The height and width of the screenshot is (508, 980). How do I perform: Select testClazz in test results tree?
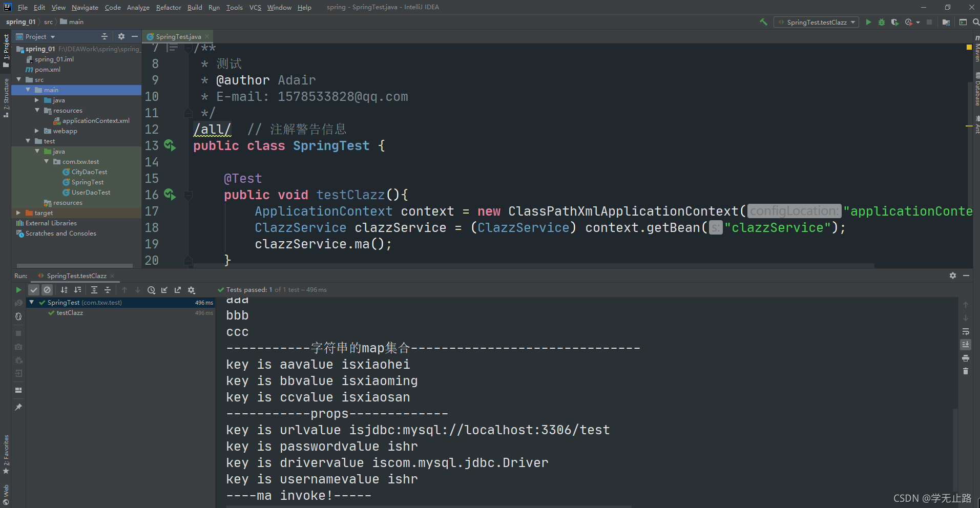point(70,312)
